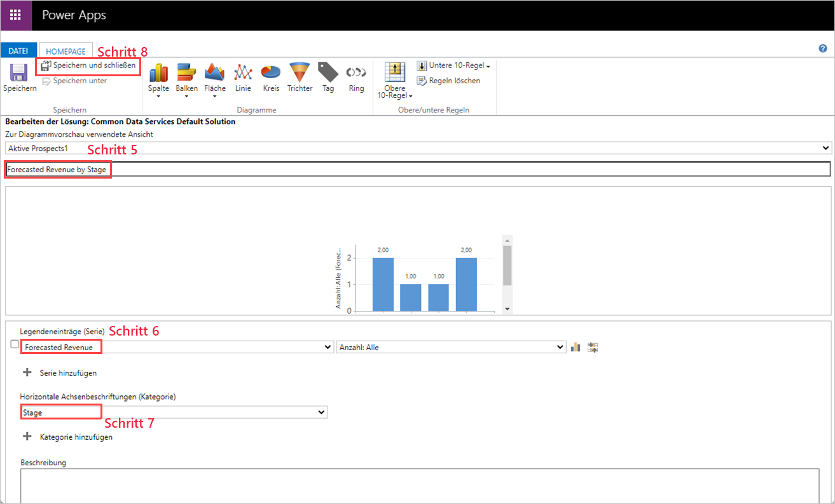Expand the Stage category dropdown
835x504 pixels.
point(321,412)
